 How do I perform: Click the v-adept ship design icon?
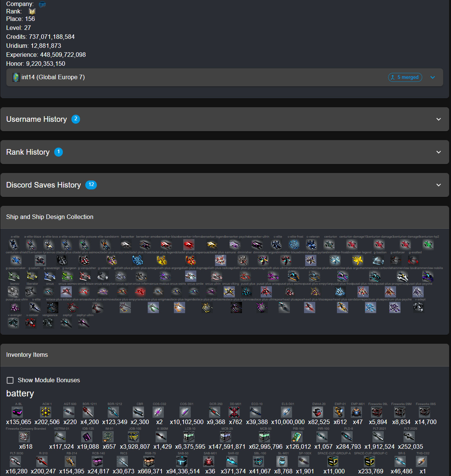point(418,307)
